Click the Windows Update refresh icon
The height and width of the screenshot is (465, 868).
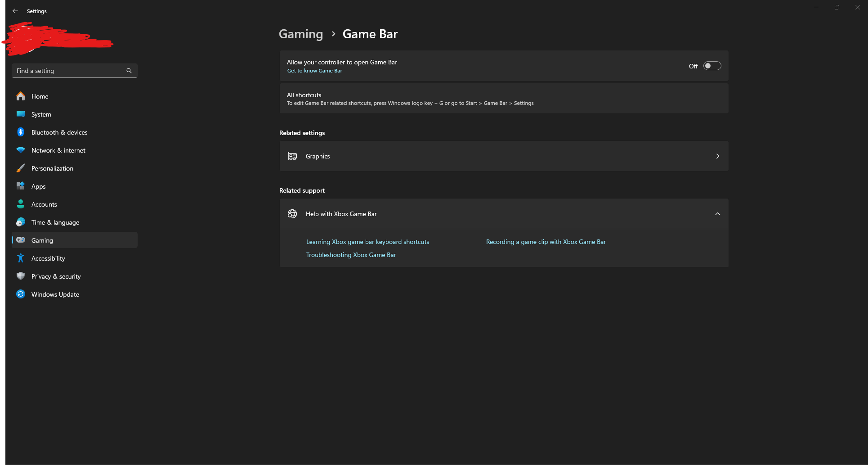(21, 294)
